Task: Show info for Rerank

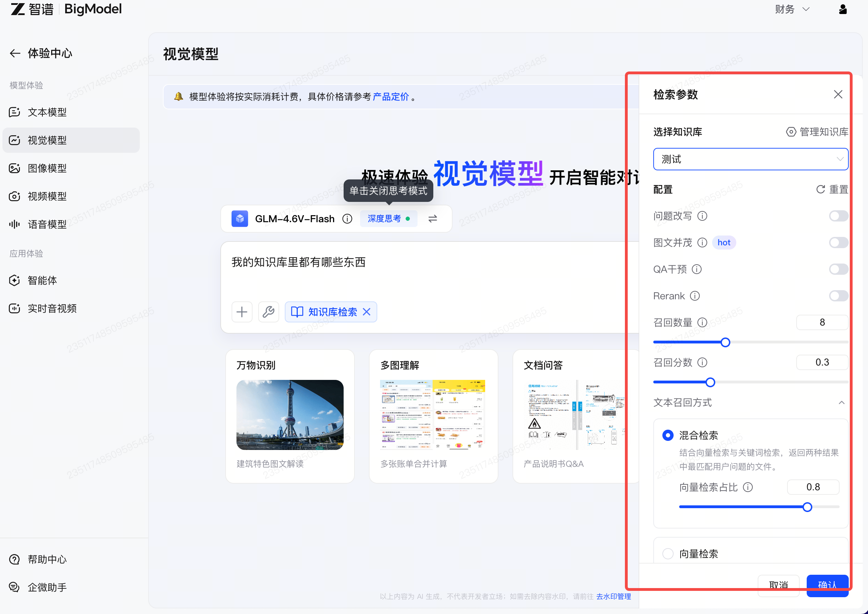Action: [x=695, y=296]
